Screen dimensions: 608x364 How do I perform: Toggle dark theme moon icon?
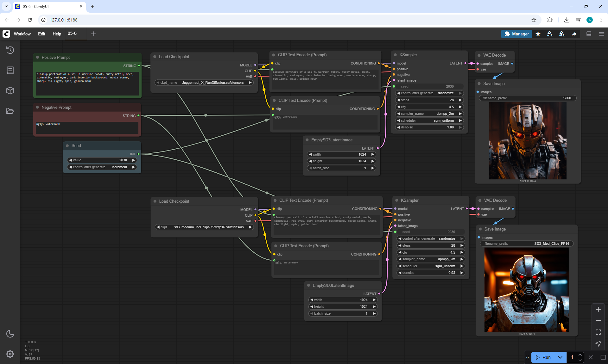coord(10,334)
